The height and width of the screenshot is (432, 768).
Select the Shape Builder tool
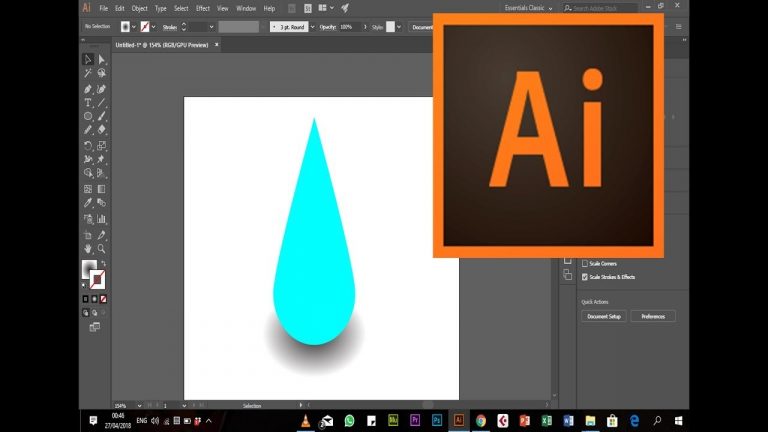(x=88, y=173)
